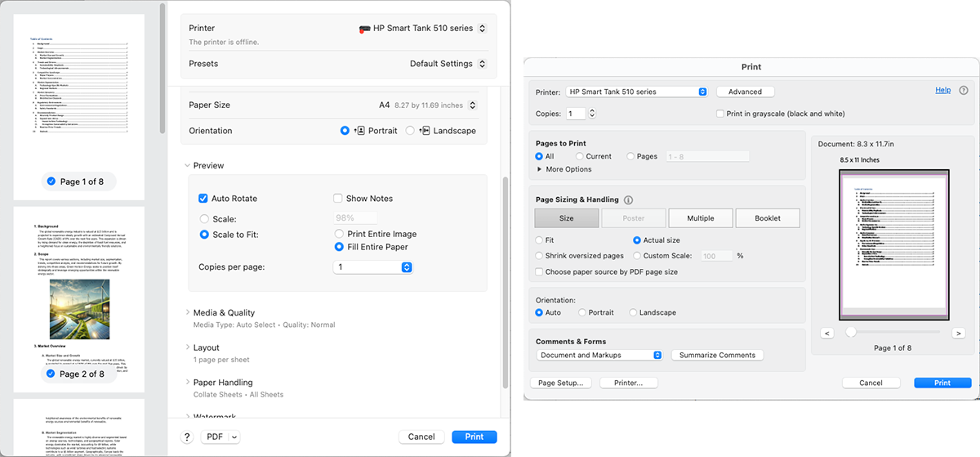Click the page preview slider handle
The width and height of the screenshot is (980, 457).
[x=851, y=333]
